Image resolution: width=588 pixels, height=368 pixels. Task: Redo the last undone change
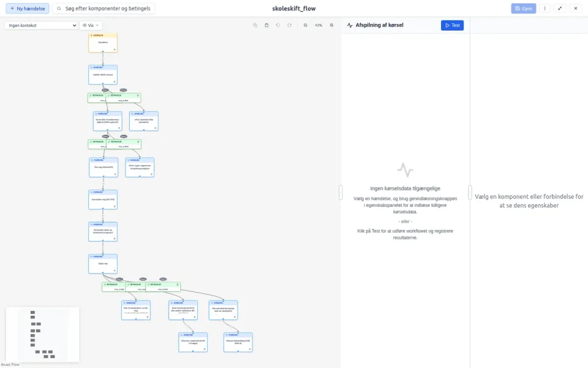tap(290, 25)
